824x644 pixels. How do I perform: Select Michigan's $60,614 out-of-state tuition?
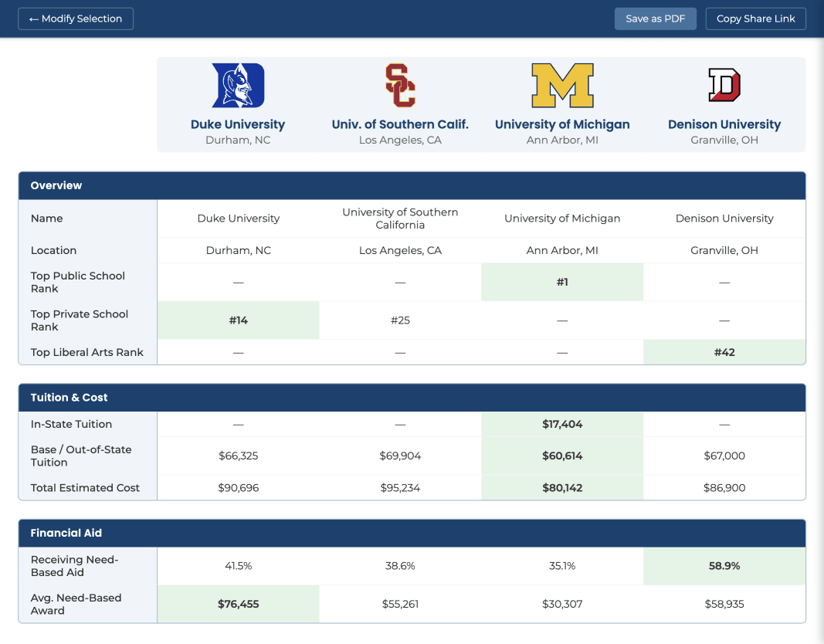point(562,456)
